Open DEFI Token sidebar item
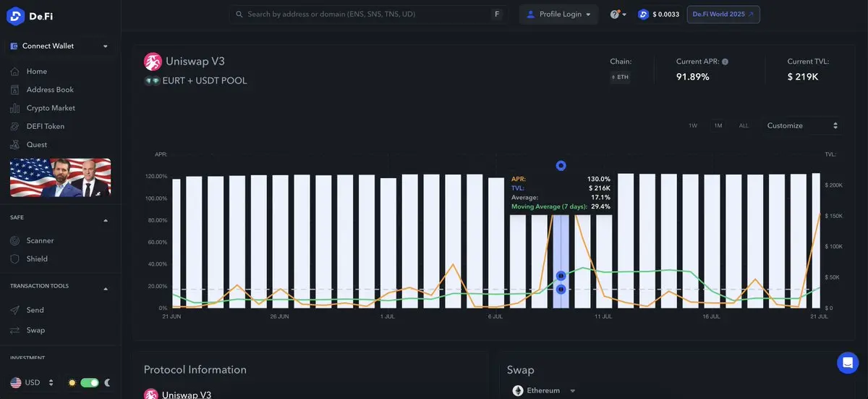Image resolution: width=868 pixels, height=399 pixels. [46, 126]
